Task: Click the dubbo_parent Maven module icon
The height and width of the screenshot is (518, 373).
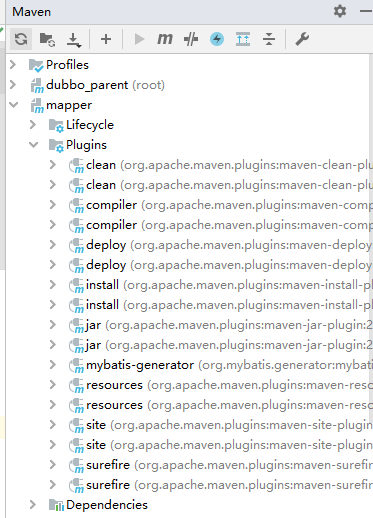Action: 37,86
